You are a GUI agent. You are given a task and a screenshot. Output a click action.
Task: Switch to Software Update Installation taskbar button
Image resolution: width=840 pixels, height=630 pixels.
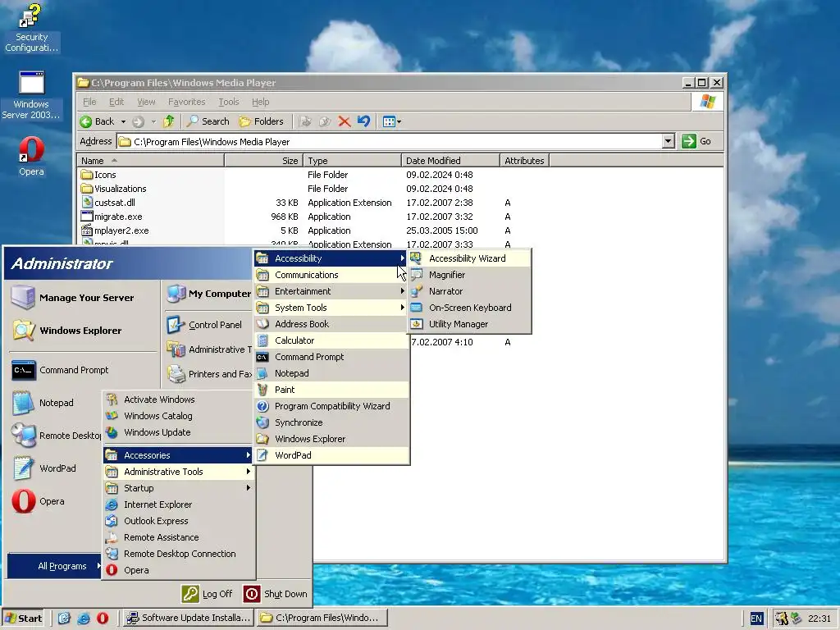(188, 619)
